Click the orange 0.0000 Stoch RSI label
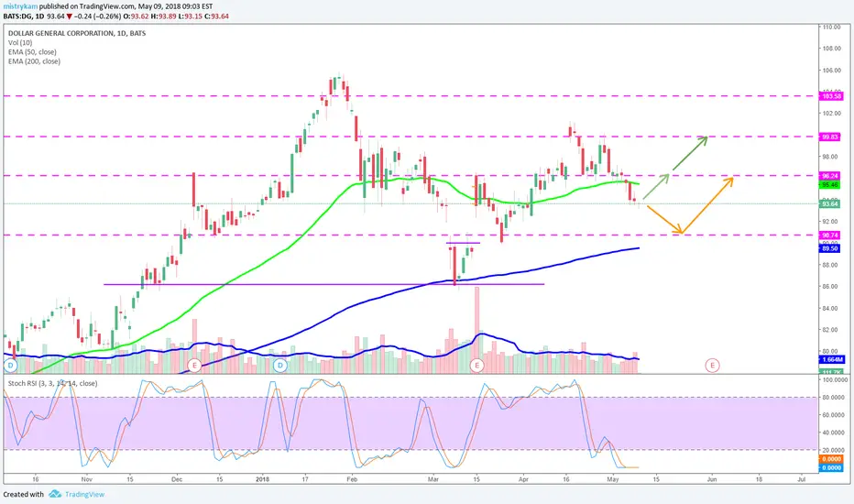 (x=832, y=459)
